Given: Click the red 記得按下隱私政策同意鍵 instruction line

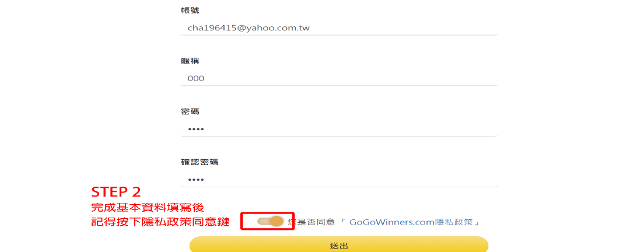Looking at the screenshot, I should 160,222.
